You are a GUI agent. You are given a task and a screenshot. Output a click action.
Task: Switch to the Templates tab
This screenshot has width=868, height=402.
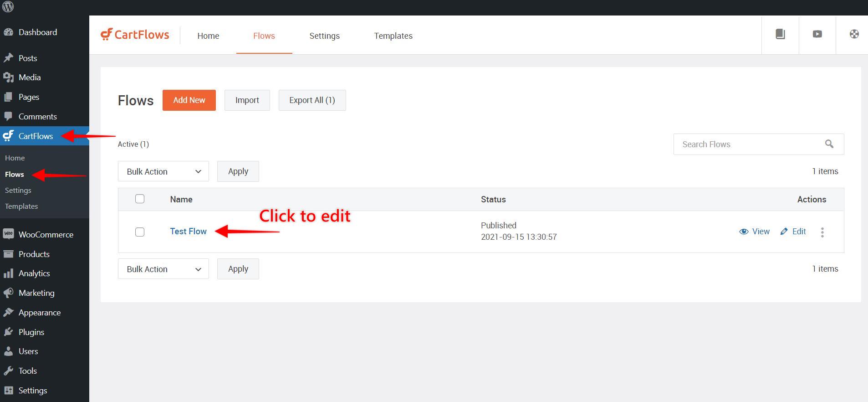(x=393, y=36)
